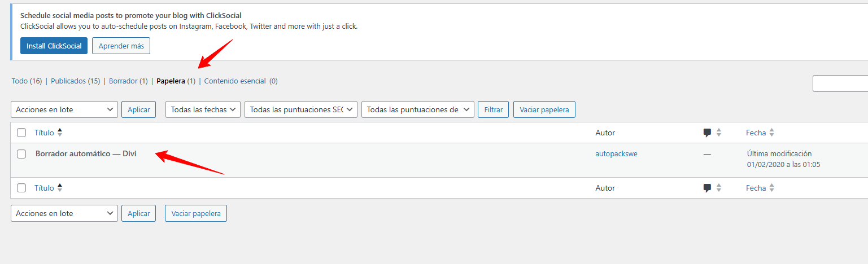
Task: Click the search input field
Action: point(840,83)
